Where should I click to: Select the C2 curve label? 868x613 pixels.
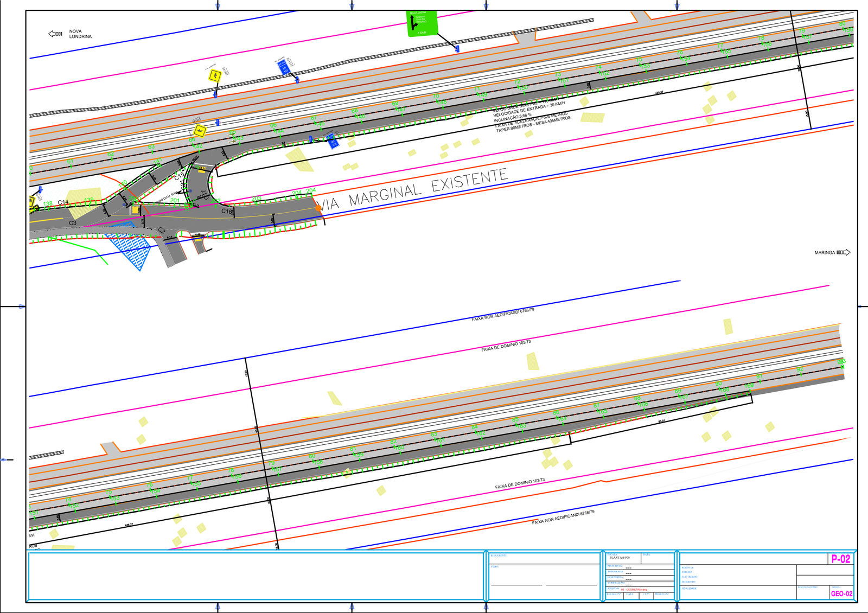pos(162,231)
